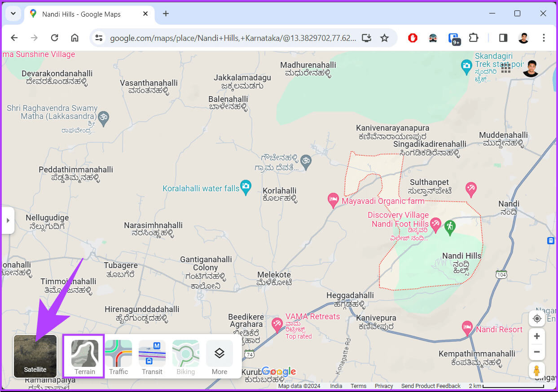Image resolution: width=558 pixels, height=392 pixels.
Task: Show your current location on map
Action: click(537, 318)
